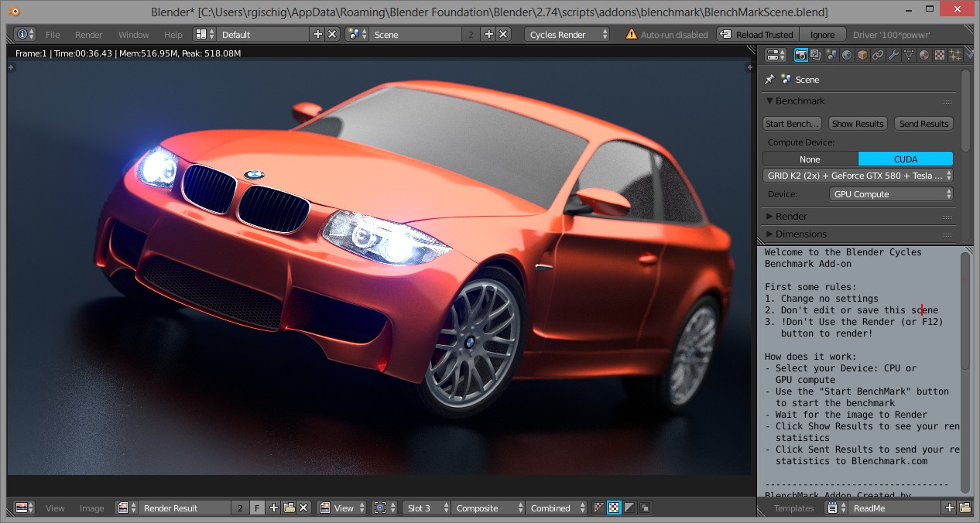980x523 pixels.
Task: Open image editor Image menu
Action: click(91, 508)
